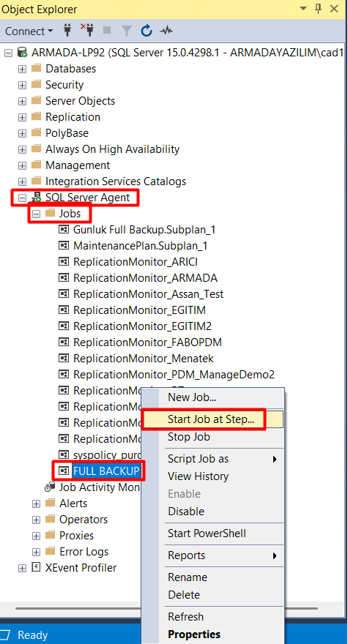Click the Job Activity Monitor icon
Image resolution: width=348 pixels, height=644 pixels.
[x=50, y=487]
